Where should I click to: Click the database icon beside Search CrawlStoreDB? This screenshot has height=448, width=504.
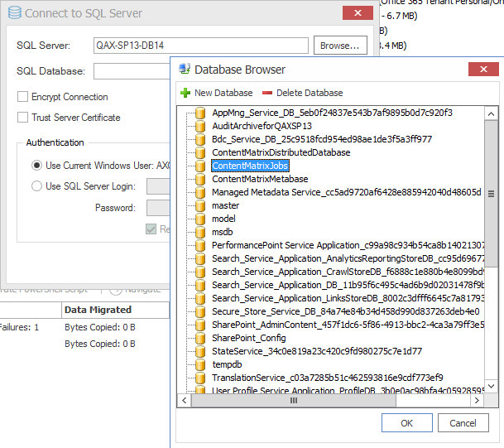[200, 272]
